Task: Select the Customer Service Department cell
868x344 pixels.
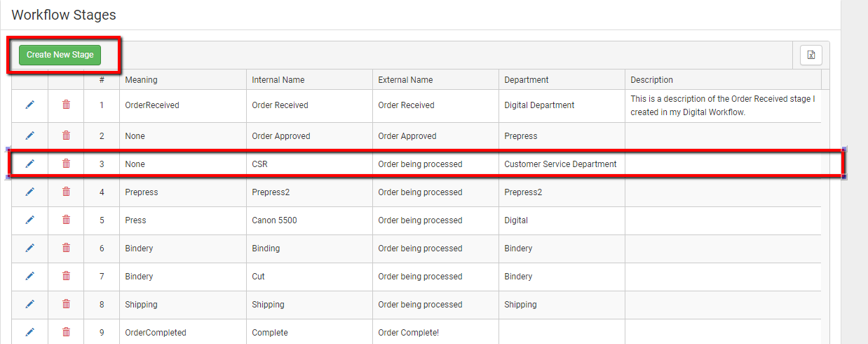Action: tap(560, 164)
